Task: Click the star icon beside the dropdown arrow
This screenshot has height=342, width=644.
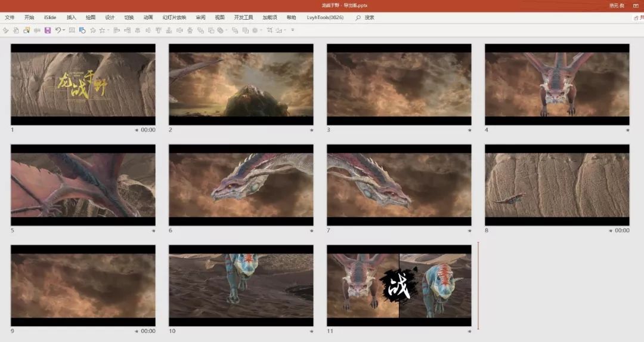Action: (x=102, y=30)
